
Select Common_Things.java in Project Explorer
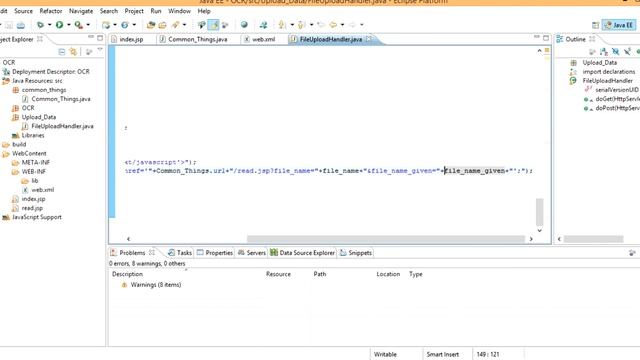(x=61, y=99)
